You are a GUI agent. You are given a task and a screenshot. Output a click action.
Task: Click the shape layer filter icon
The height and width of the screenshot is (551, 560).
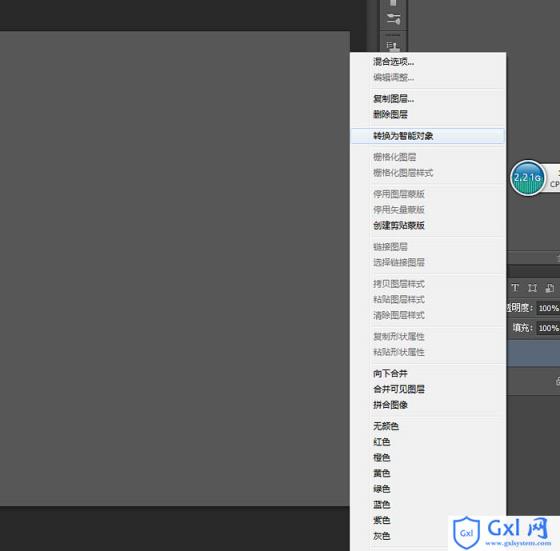click(x=532, y=288)
